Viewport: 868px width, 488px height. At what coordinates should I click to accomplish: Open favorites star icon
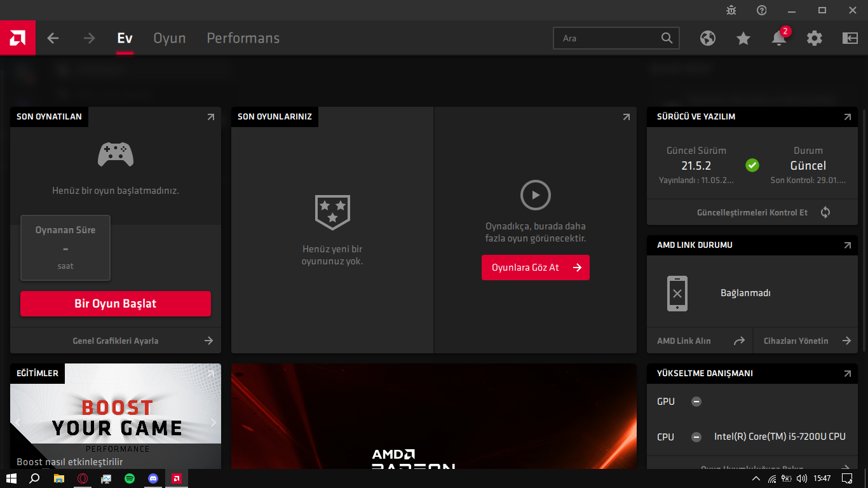[743, 38]
